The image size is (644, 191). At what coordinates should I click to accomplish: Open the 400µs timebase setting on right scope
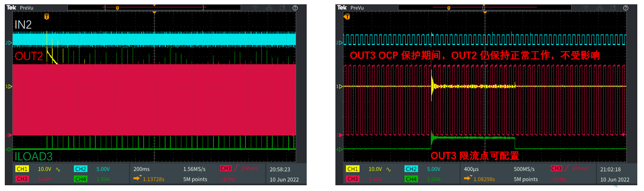click(472, 169)
